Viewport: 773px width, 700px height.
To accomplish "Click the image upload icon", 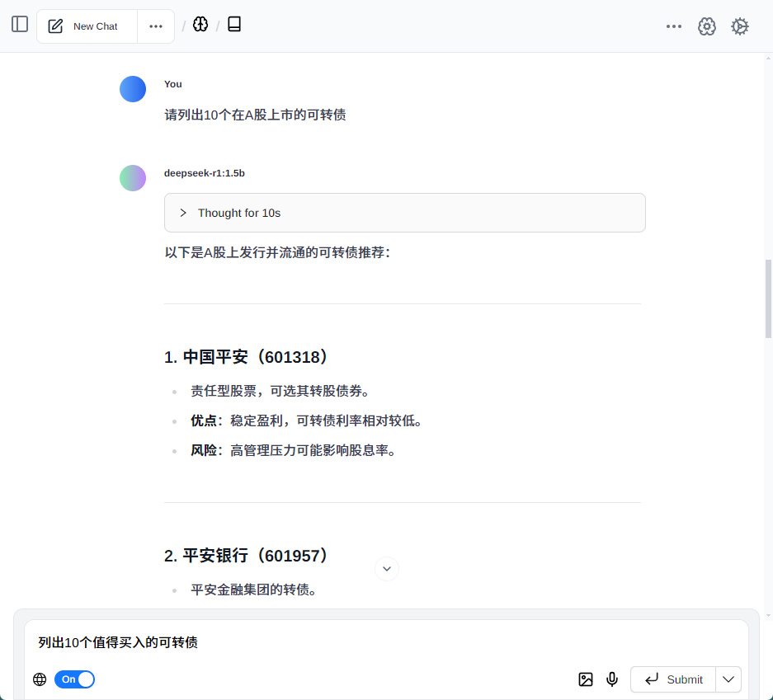I will [x=585, y=680].
